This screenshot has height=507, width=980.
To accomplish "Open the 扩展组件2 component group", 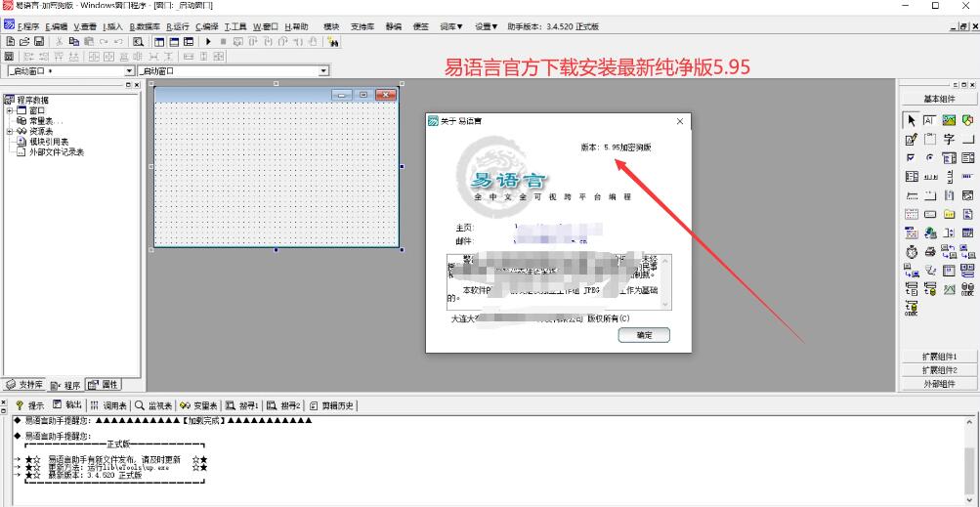I will tap(939, 370).
